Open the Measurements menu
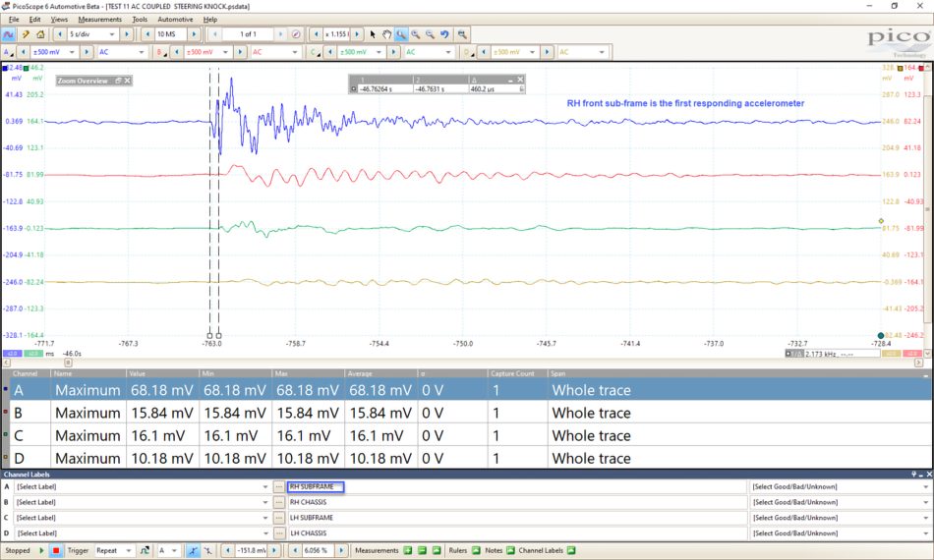 pos(99,19)
